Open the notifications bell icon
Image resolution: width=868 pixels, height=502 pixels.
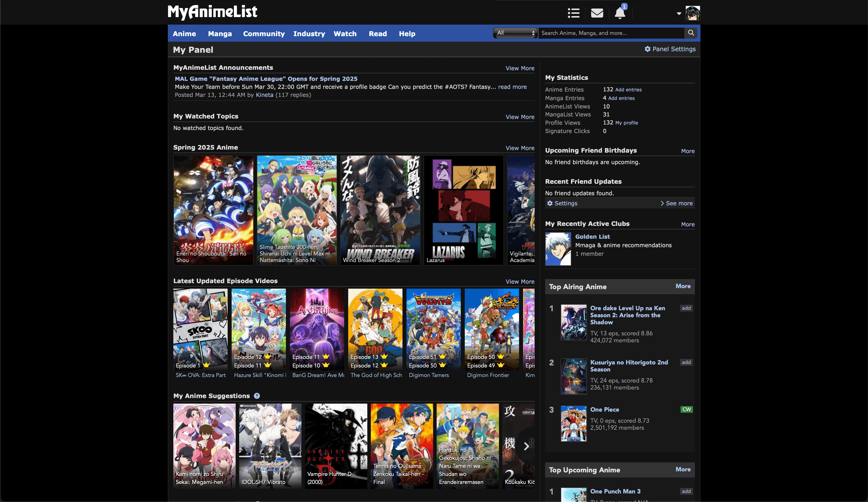(x=620, y=13)
